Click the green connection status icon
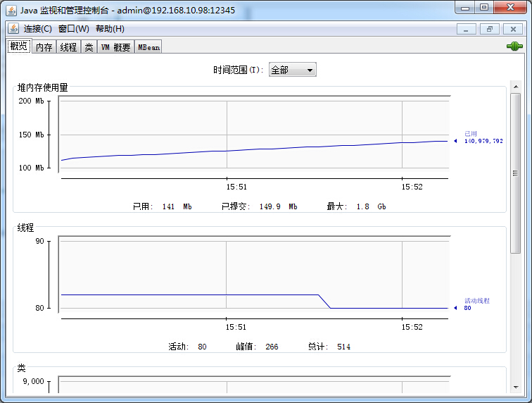Viewport: 532px width, 403px height. (514, 46)
